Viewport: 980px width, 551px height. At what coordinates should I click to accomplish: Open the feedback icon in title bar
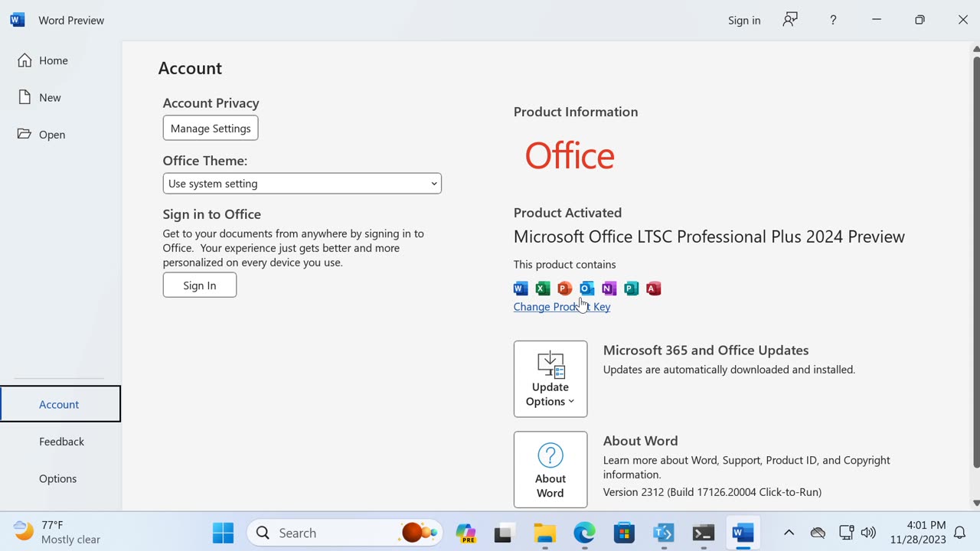[790, 20]
